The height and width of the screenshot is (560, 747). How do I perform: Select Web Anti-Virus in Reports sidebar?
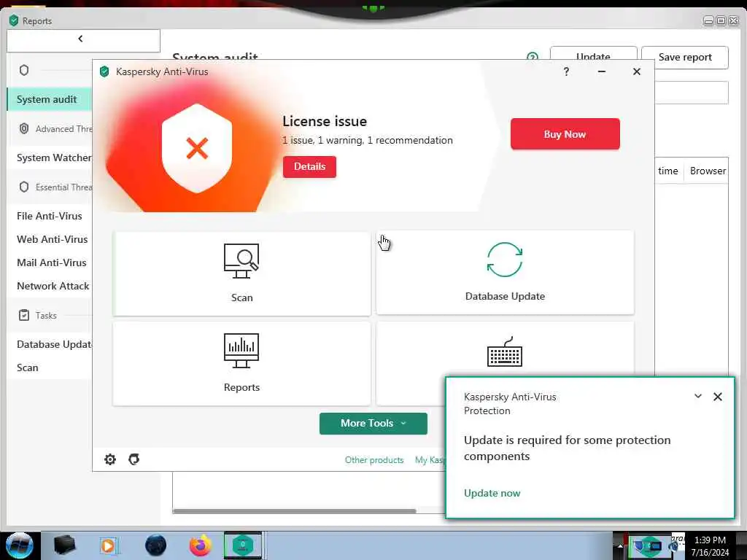tap(50, 239)
